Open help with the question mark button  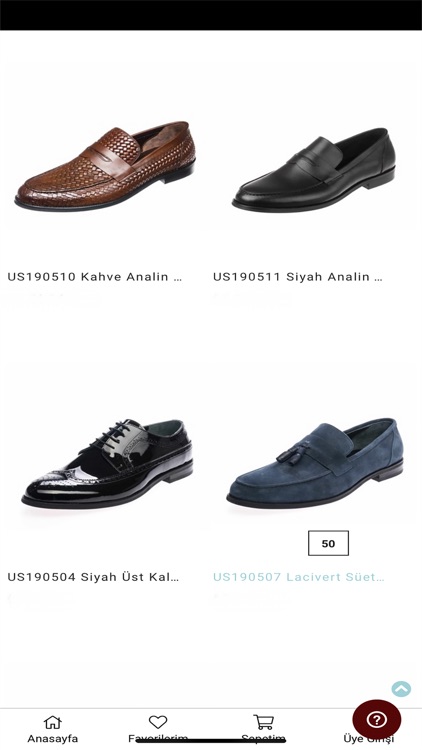pos(377,719)
